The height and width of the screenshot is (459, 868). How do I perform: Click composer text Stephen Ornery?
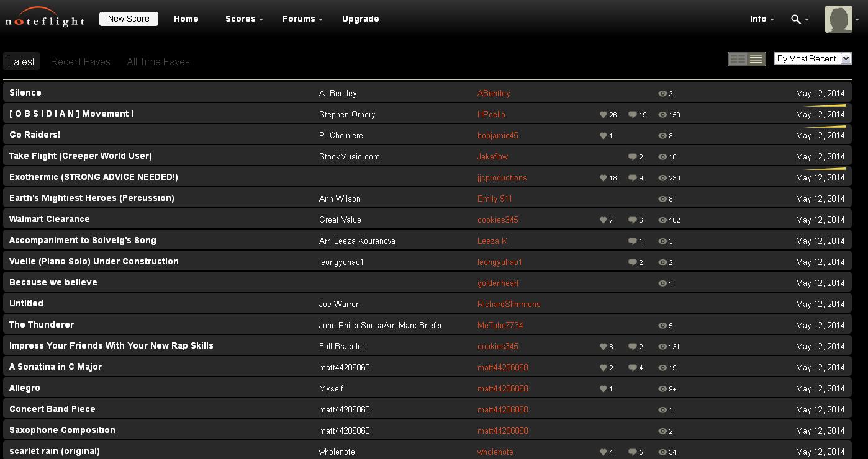coord(347,115)
